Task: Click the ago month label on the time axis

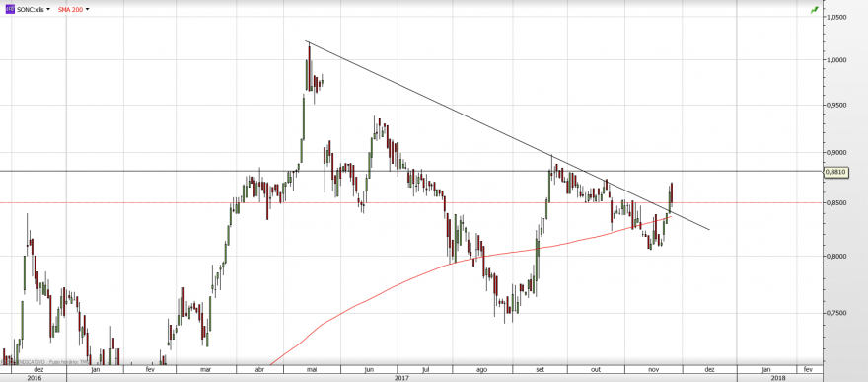Action: 482,369
